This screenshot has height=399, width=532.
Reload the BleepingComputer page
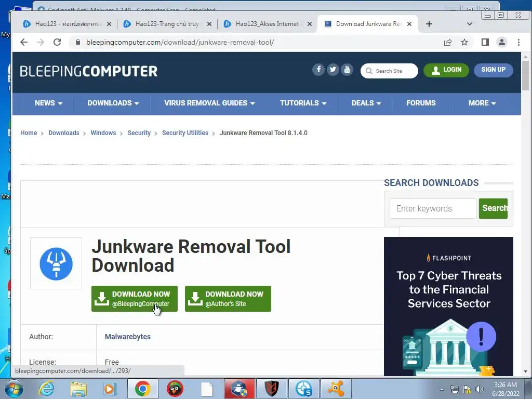(57, 42)
